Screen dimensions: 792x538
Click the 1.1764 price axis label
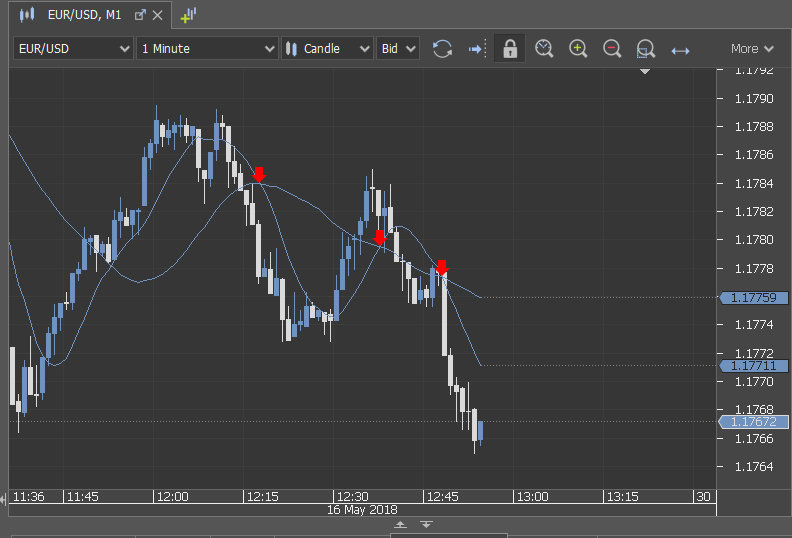754,466
